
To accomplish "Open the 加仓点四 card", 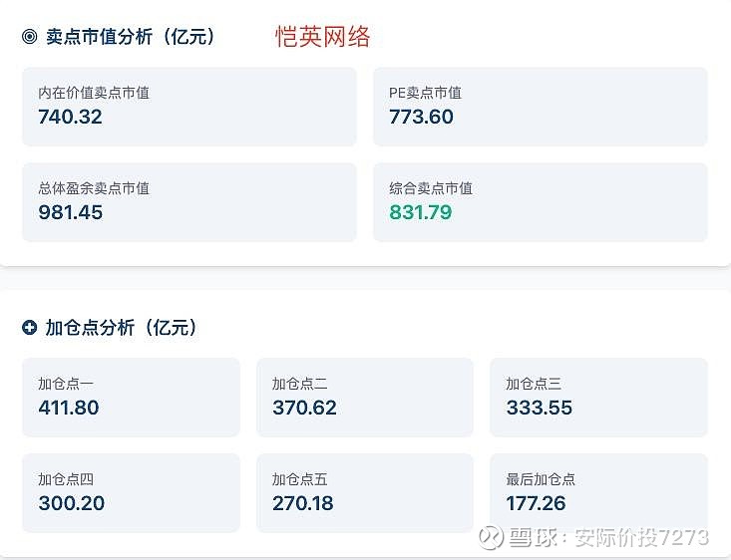I will 131,492.
